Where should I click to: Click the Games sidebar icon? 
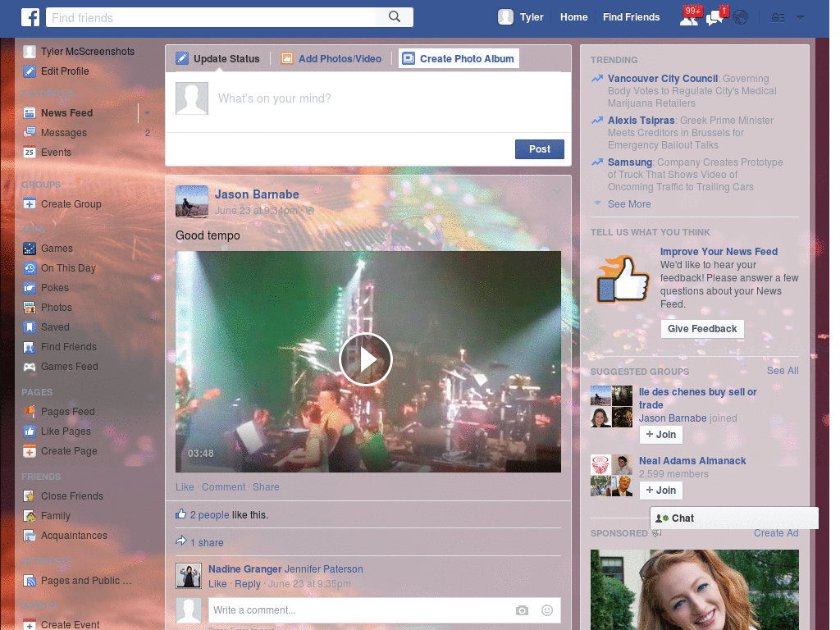pos(30,249)
